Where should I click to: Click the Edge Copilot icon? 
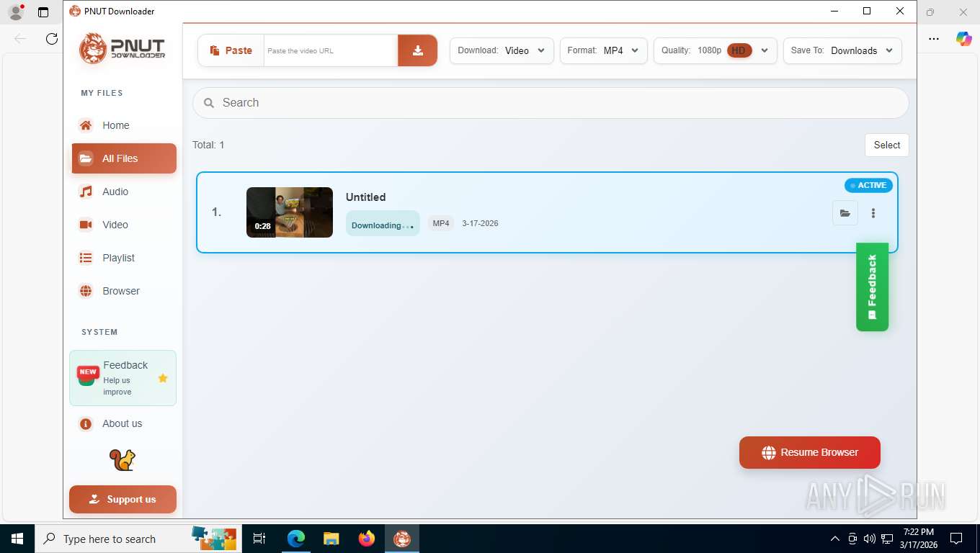963,39
